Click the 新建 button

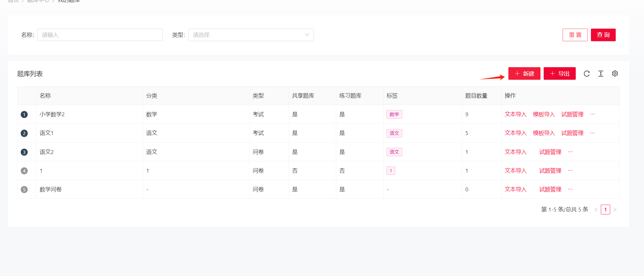click(x=524, y=74)
